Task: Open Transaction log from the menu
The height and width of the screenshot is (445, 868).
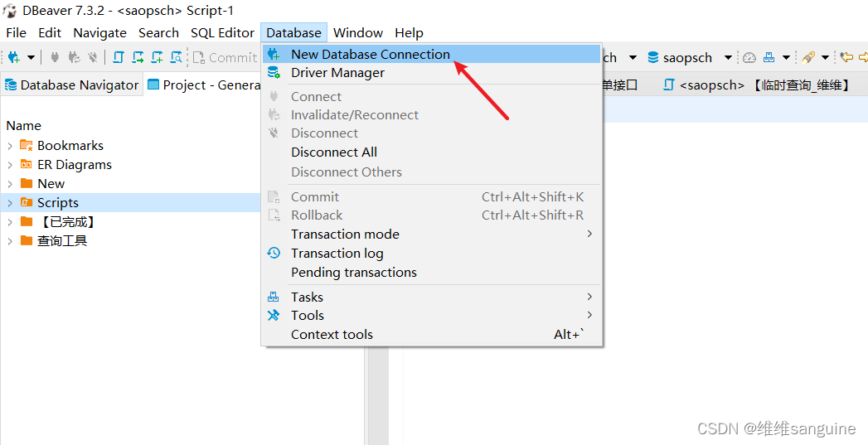Action: (x=432, y=253)
